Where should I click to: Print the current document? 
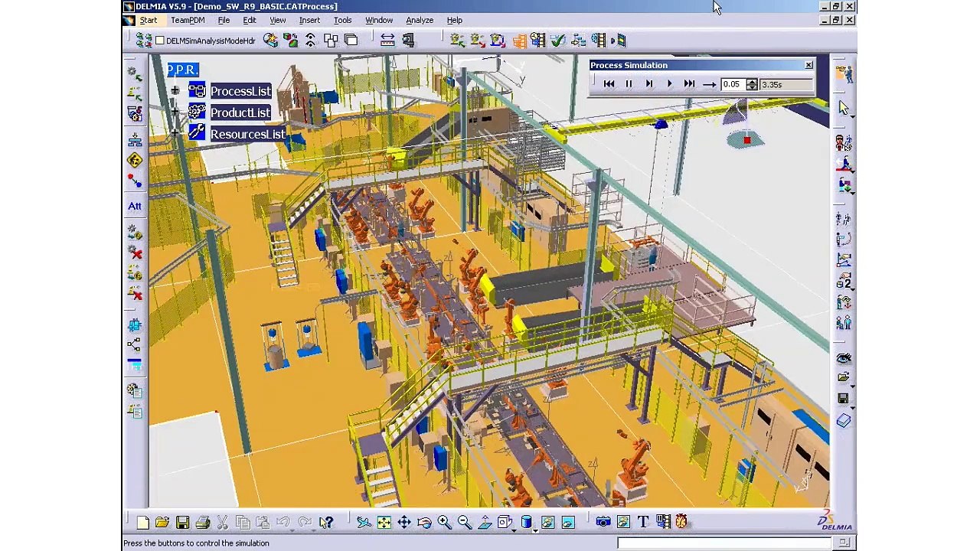coord(202,523)
